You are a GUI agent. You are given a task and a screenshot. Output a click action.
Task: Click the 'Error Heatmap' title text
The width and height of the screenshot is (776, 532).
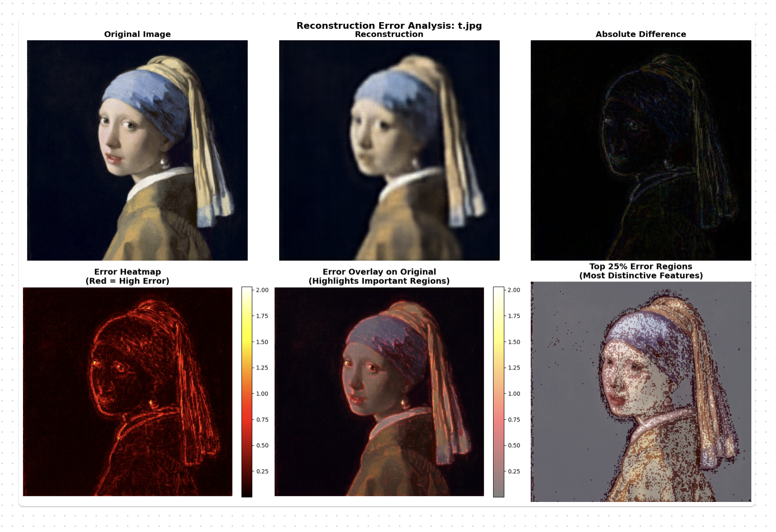tap(128, 272)
